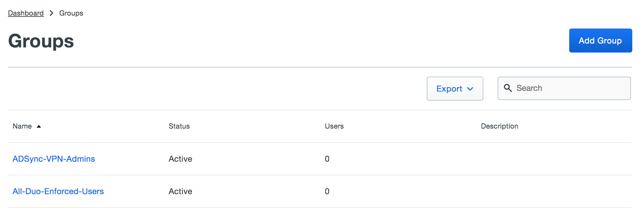Open the ADSync-VPN-Admins group
Viewport: 644px width, 213px height.
(54, 159)
